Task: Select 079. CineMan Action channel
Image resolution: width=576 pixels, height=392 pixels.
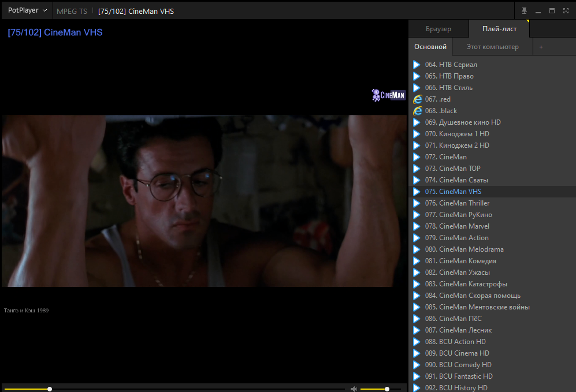Action: click(x=456, y=238)
